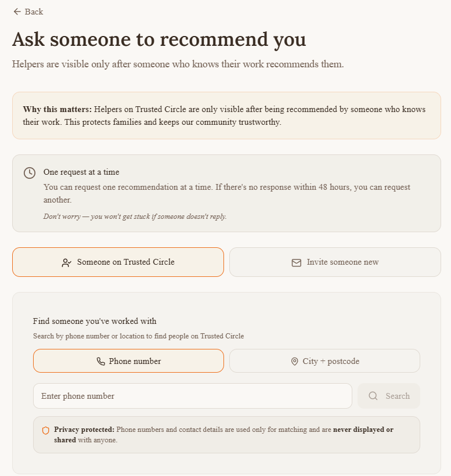Focus the Enter phone number field

coord(192,396)
